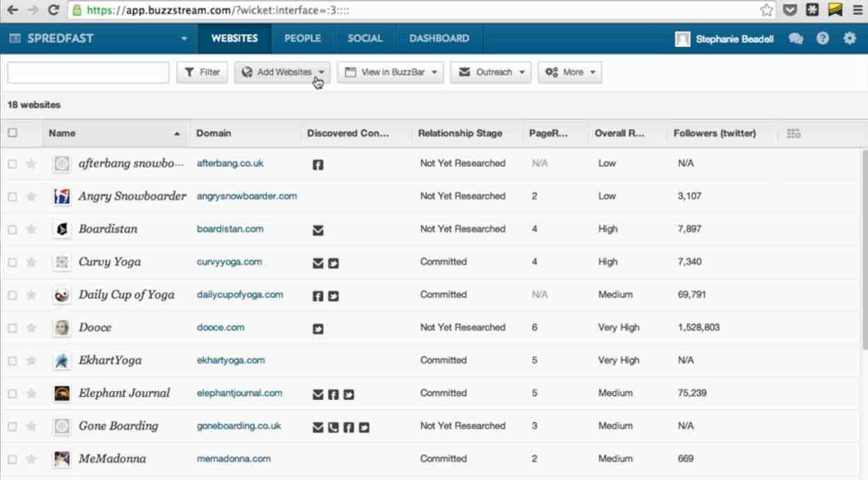Click the Twitter icon in Curvy Yoga row

tap(333, 263)
